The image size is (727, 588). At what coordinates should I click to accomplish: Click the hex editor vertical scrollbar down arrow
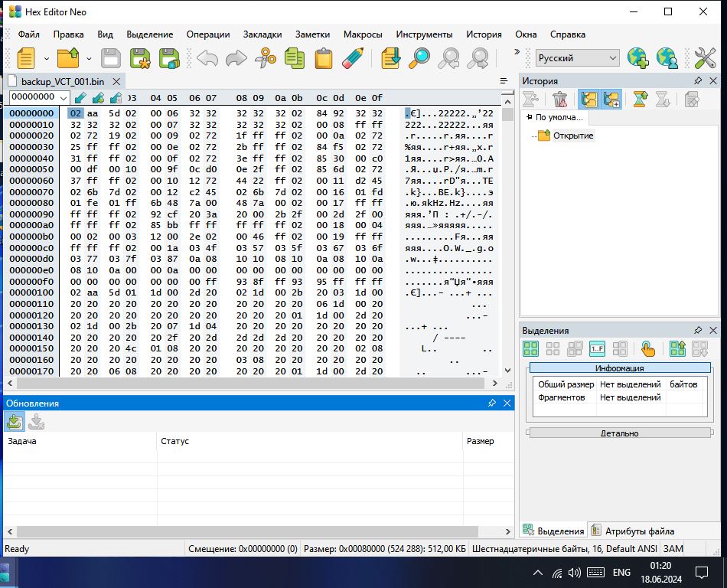507,370
